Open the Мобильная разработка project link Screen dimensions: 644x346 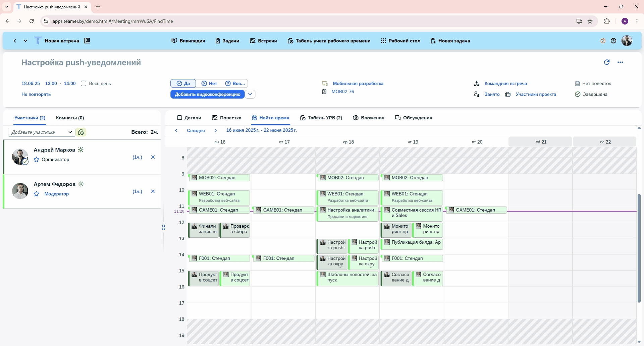(358, 83)
